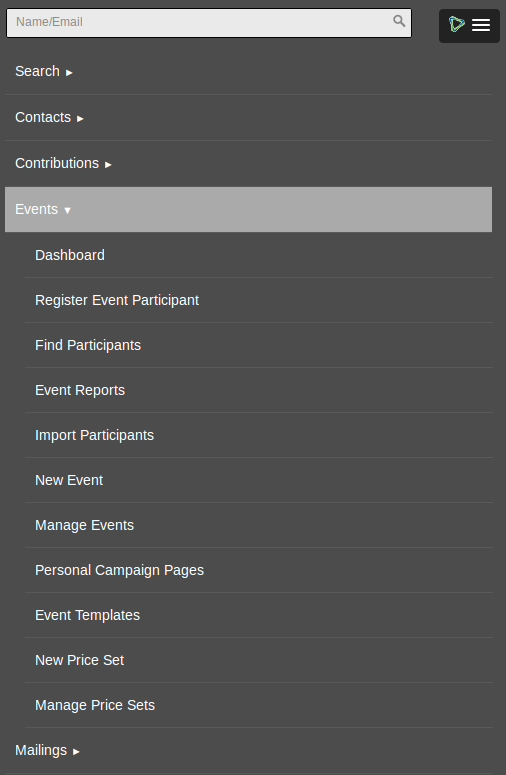Click the search magnifier icon
The height and width of the screenshot is (775, 506).
point(399,21)
